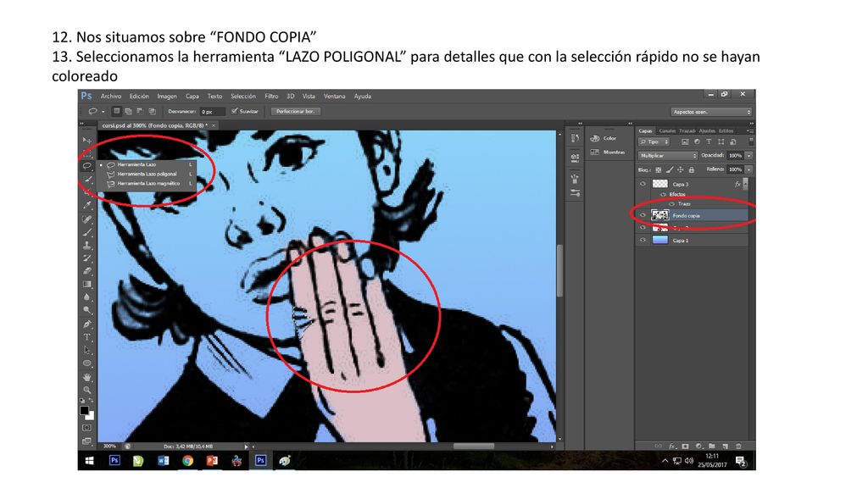This screenshot has height=488, width=868.
Task: Select the Move tool in toolbar
Action: point(87,141)
